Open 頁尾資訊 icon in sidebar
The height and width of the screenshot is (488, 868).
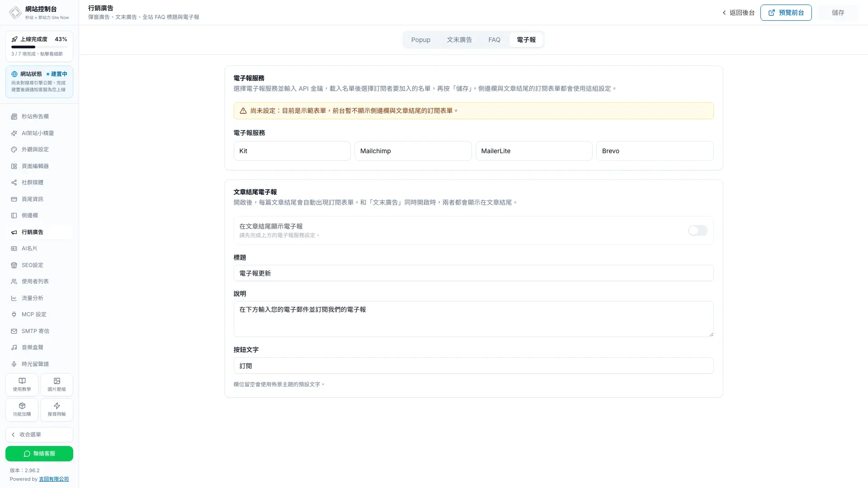[x=14, y=199]
